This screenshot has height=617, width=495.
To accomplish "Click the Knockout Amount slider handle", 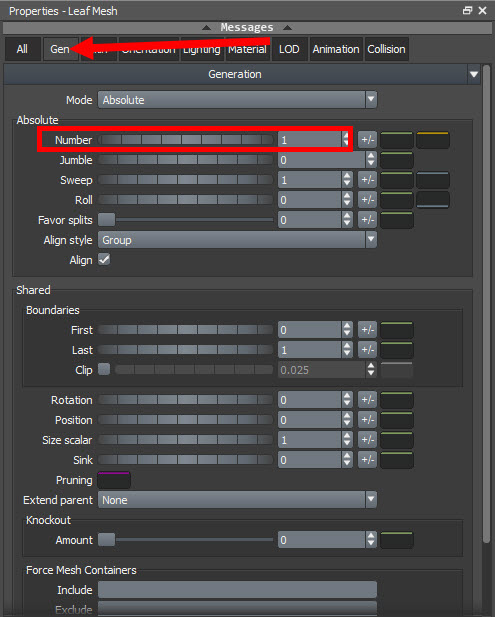I will pos(106,540).
